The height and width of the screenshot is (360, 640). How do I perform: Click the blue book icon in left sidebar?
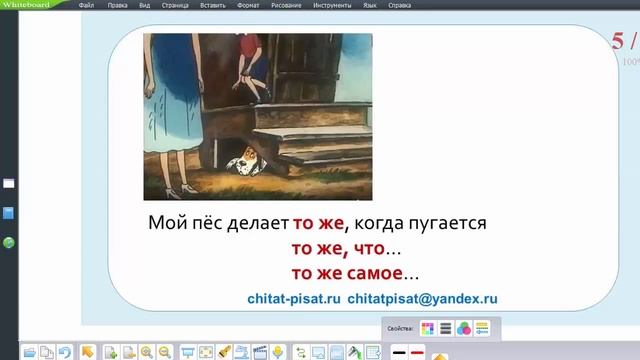9,213
